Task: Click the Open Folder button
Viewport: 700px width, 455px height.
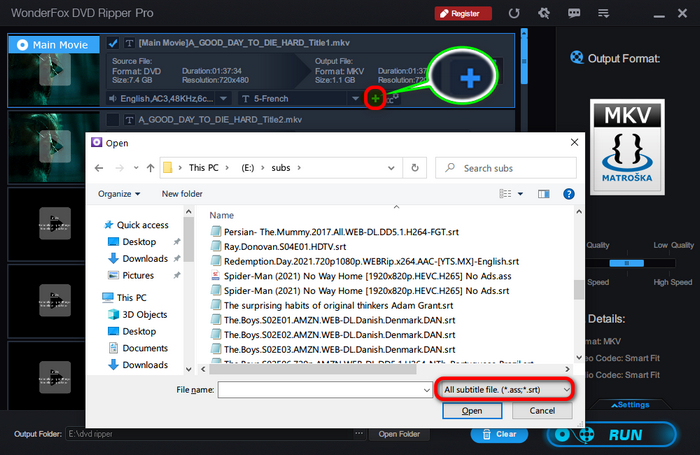Action: pos(399,434)
